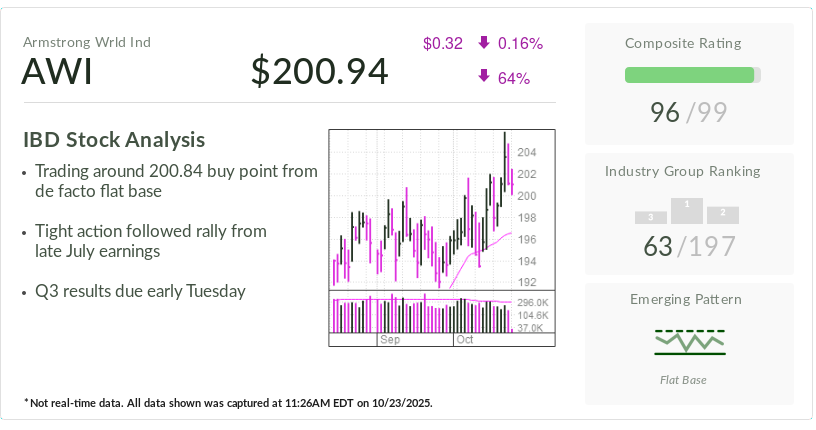Click the Flat Base pattern icon

tap(690, 341)
